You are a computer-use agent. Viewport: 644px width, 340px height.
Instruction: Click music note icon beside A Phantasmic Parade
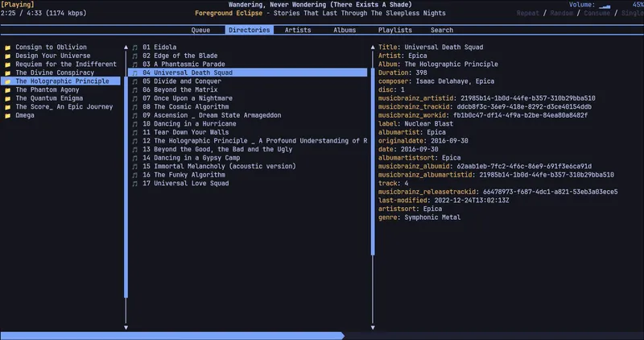click(x=134, y=64)
